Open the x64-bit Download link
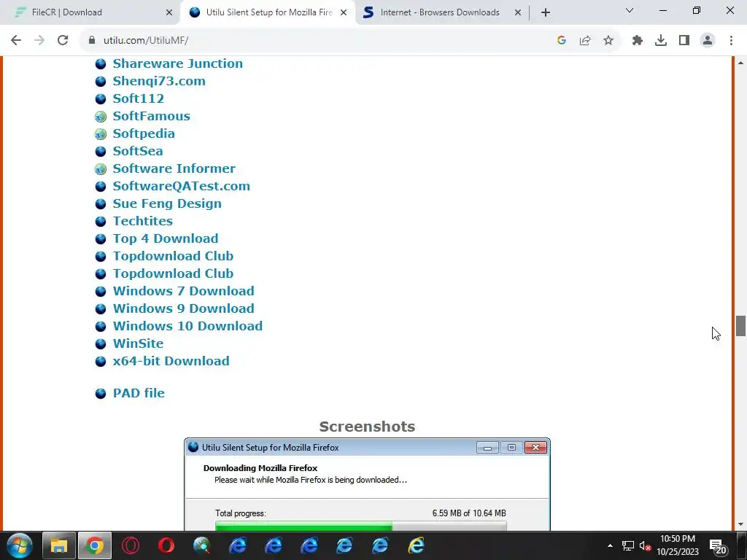Viewport: 747px width, 560px height. 171,361
